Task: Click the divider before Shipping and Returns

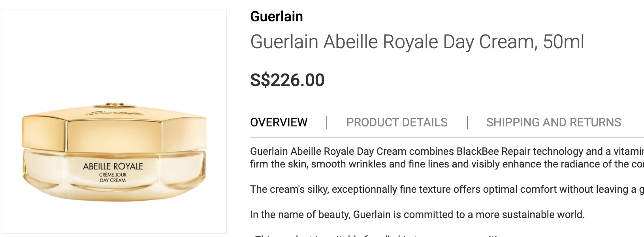Action: point(467,122)
